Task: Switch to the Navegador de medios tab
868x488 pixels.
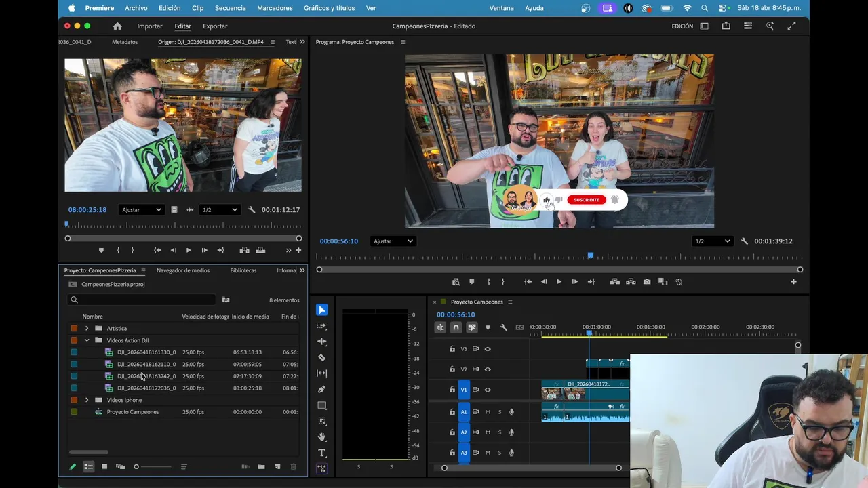Action: (183, 270)
